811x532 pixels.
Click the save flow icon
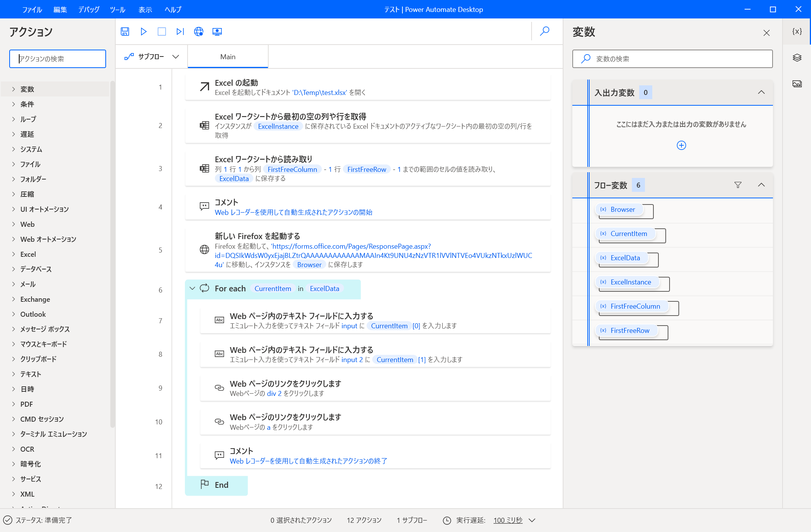[x=125, y=32]
